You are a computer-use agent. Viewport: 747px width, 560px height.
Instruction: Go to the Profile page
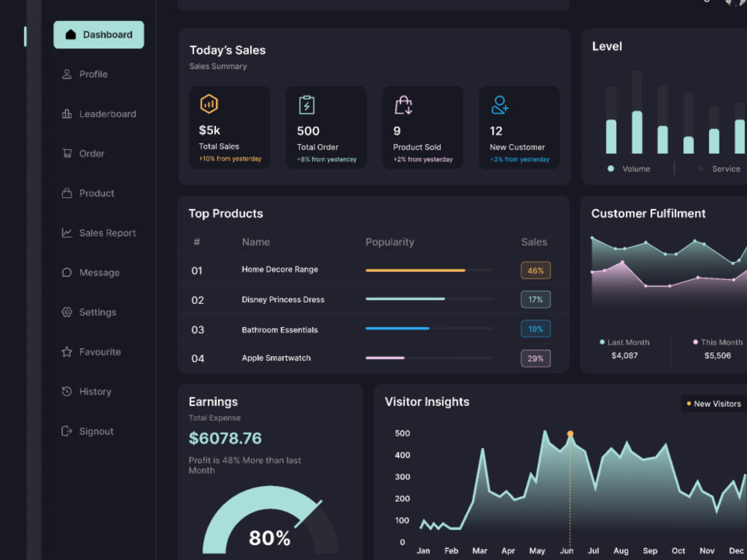tap(93, 74)
